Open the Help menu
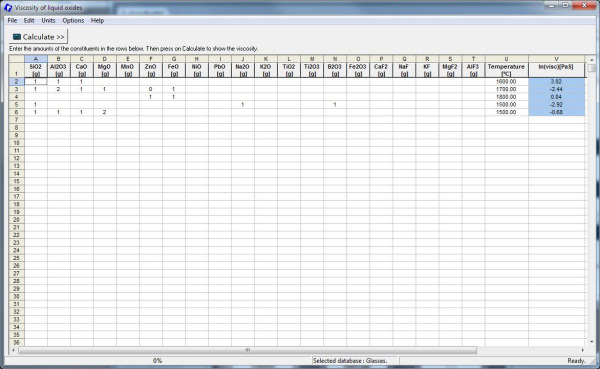 click(97, 21)
